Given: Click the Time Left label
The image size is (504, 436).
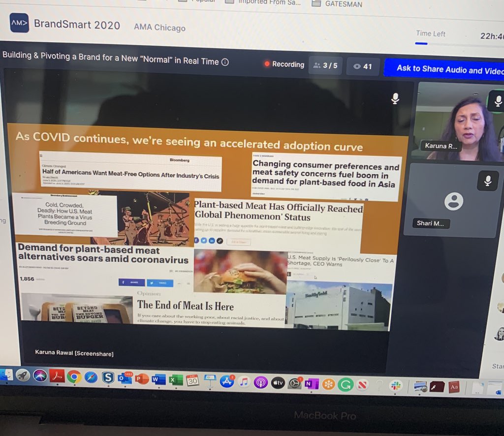Looking at the screenshot, I should [x=430, y=33].
